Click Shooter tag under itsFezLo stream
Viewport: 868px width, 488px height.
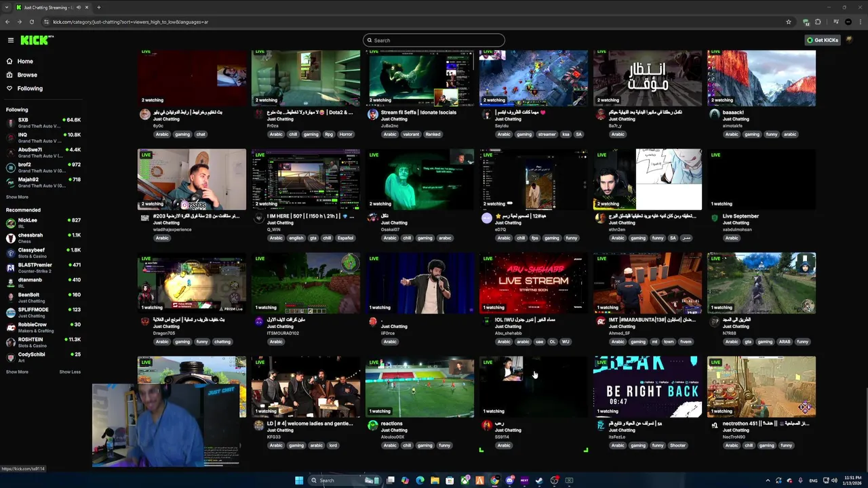pos(678,445)
